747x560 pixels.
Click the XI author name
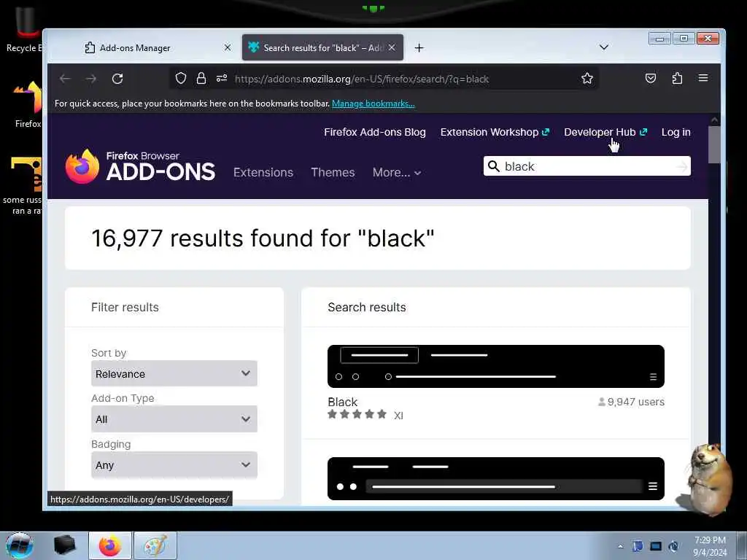[x=398, y=415]
